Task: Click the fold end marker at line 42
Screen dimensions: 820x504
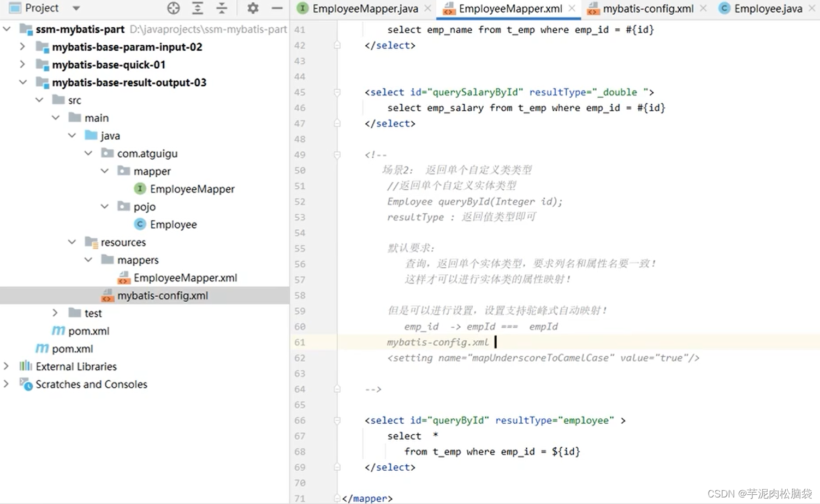Action: 337,45
